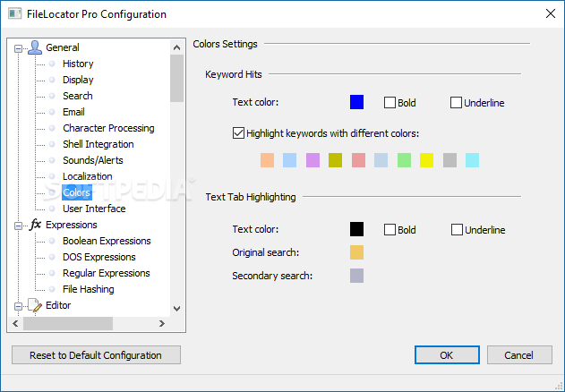The height and width of the screenshot is (392, 565).
Task: Click the bullet icon beside Localization
Action: coord(52,176)
